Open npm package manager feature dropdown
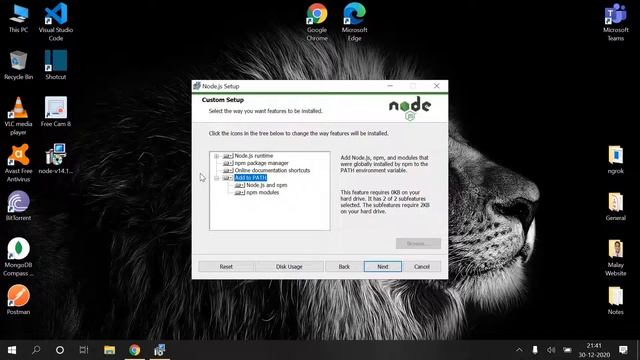640x360 pixels. [228, 163]
